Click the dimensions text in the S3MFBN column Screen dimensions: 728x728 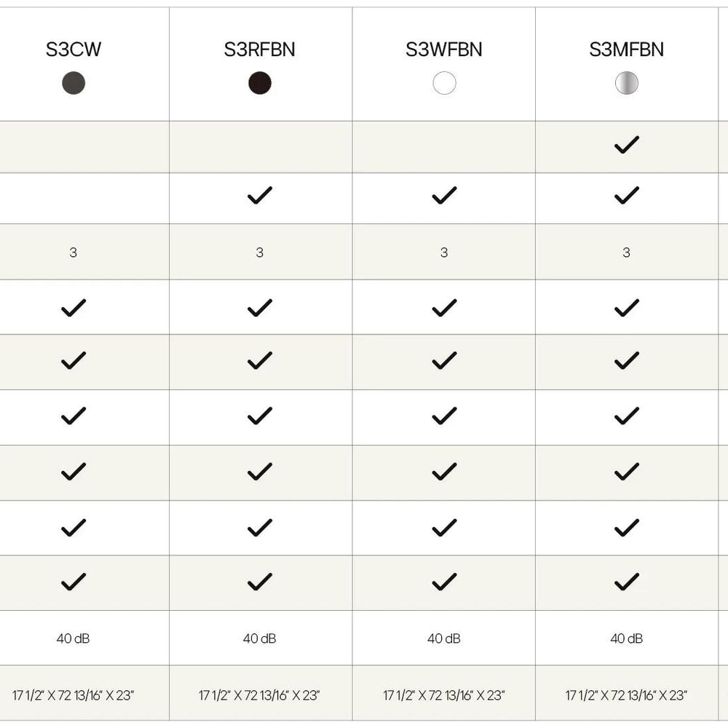pyautogui.click(x=626, y=695)
